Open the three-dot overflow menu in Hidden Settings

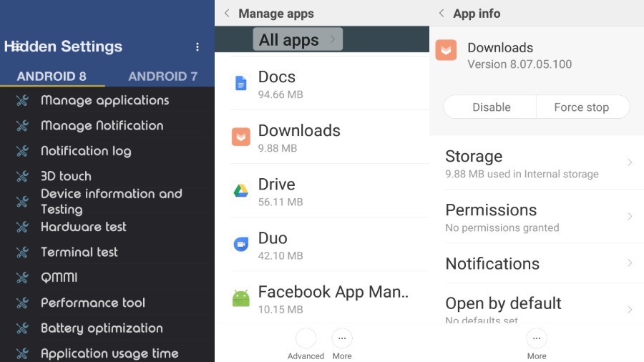click(197, 47)
